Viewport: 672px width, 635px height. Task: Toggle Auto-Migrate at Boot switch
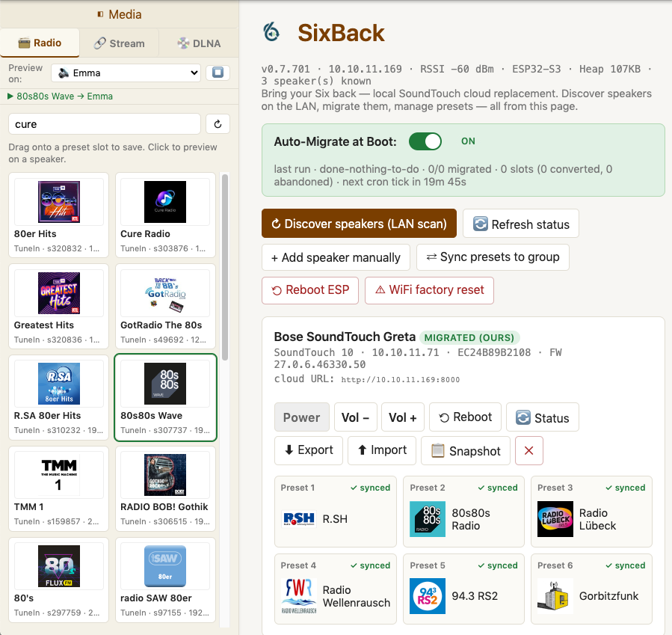[x=425, y=141]
